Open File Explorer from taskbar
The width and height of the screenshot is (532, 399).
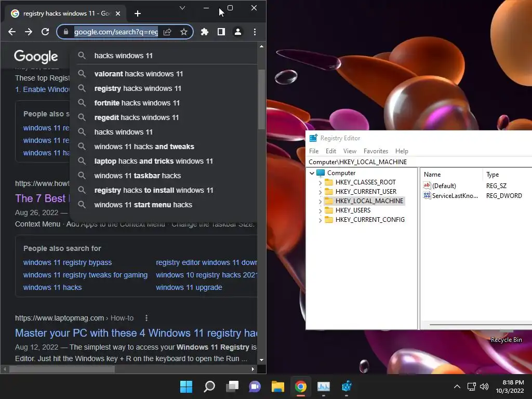point(277,387)
